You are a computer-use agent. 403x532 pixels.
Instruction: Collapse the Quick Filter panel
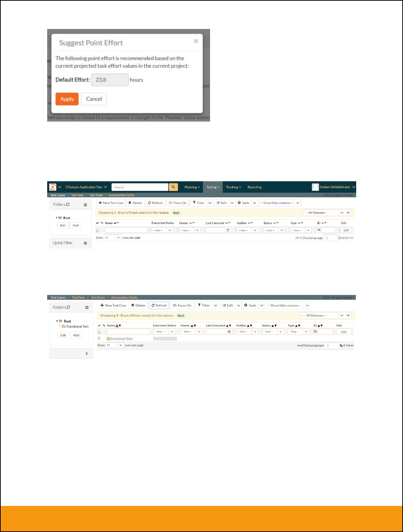(85, 243)
